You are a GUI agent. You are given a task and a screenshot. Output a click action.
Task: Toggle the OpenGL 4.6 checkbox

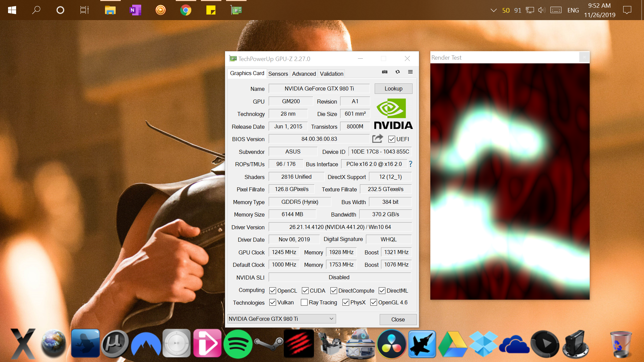(374, 302)
